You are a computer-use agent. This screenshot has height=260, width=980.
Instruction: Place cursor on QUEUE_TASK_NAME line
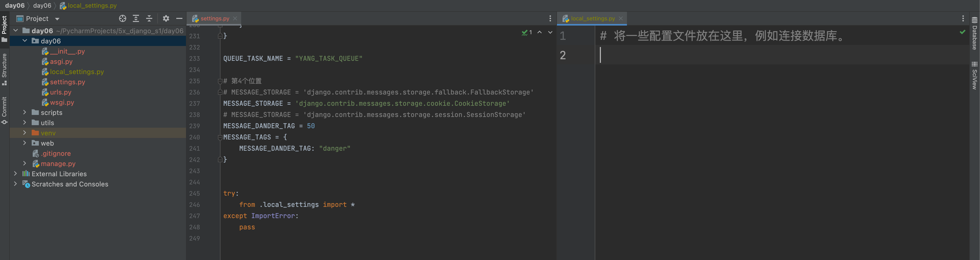[x=293, y=58]
